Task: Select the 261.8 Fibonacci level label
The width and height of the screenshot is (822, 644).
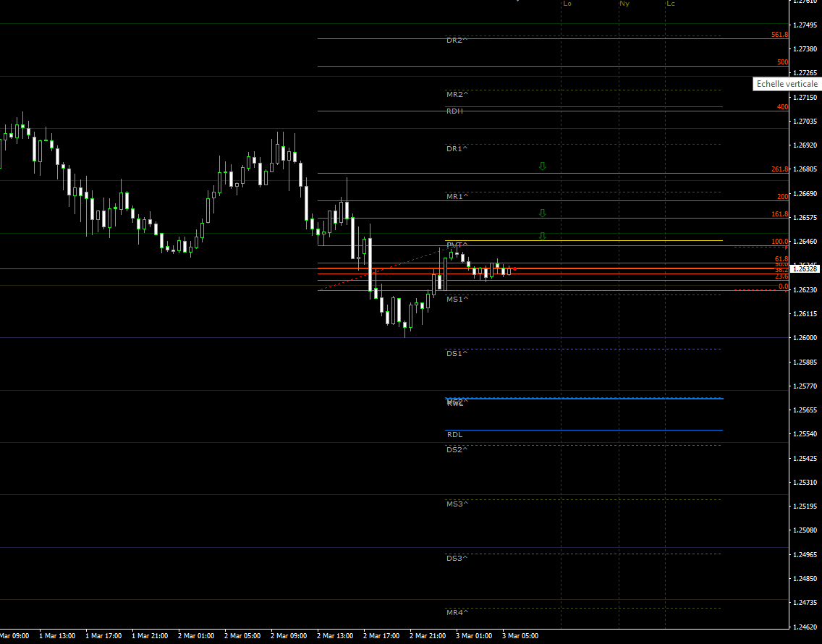Action: (779, 169)
